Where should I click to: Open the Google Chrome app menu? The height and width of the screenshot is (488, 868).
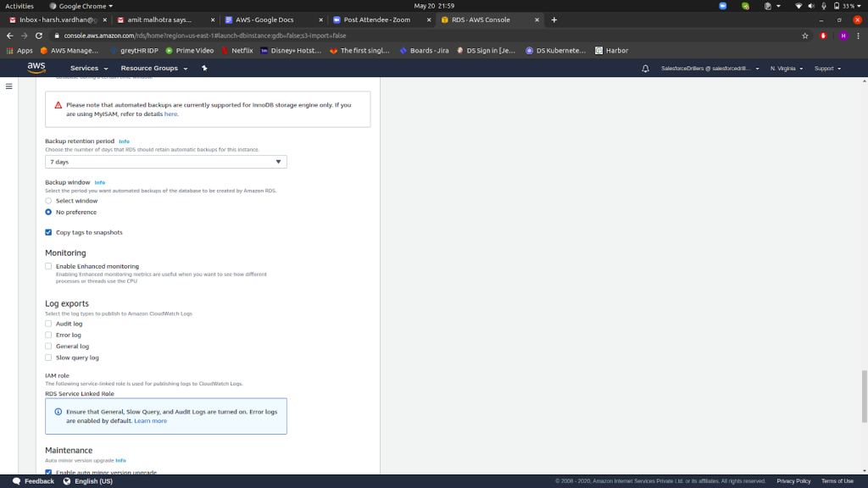coord(81,6)
